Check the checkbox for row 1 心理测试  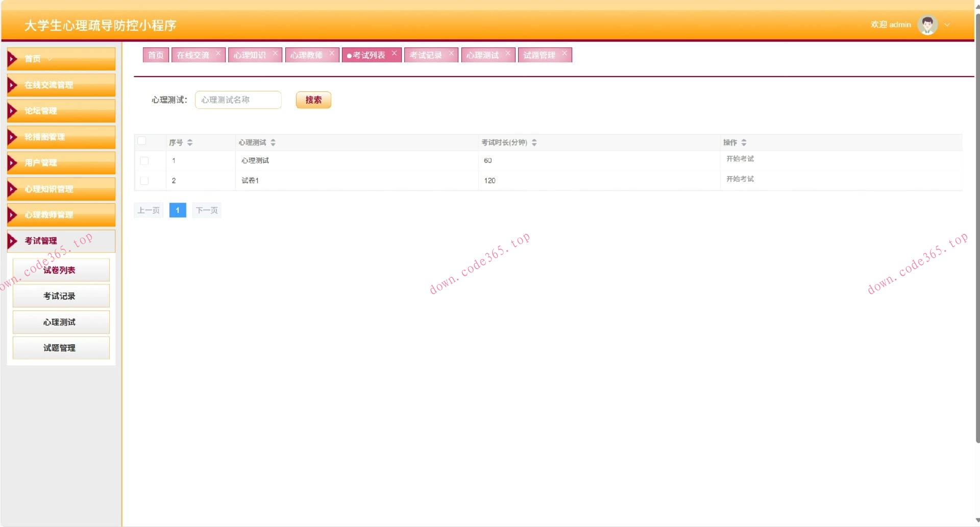tap(144, 161)
